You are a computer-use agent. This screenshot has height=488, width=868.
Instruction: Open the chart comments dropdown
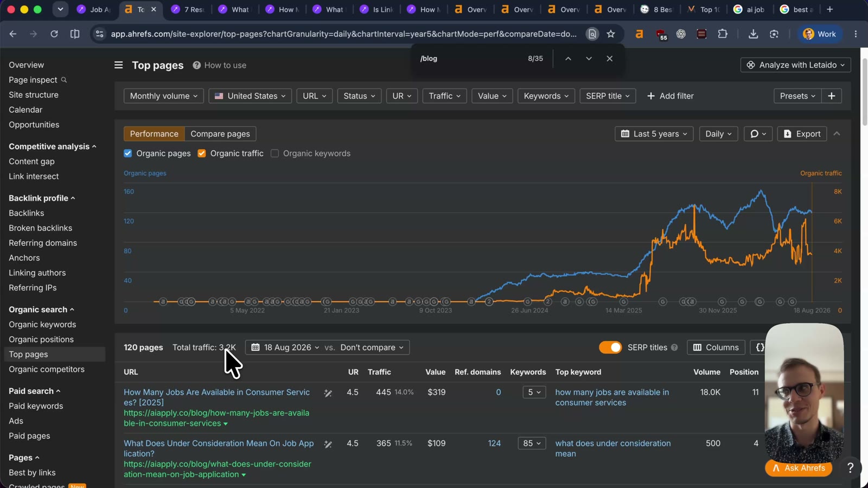coord(758,134)
